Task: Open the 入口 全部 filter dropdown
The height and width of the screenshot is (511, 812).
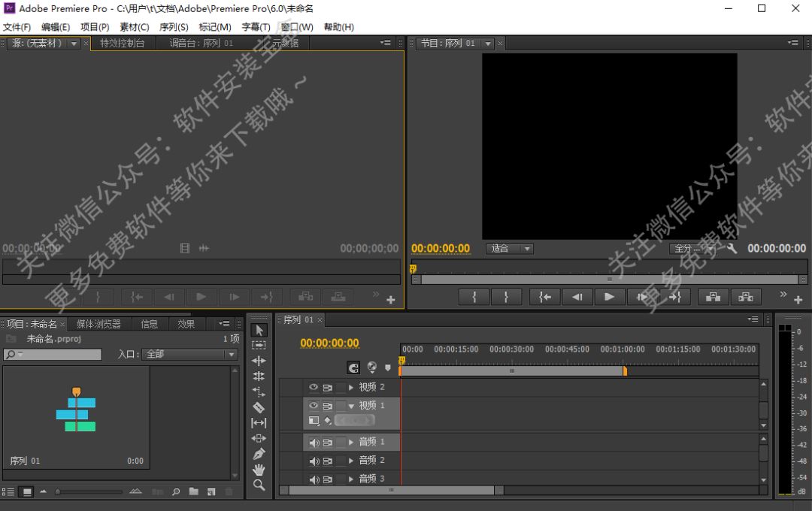Action: 189,354
